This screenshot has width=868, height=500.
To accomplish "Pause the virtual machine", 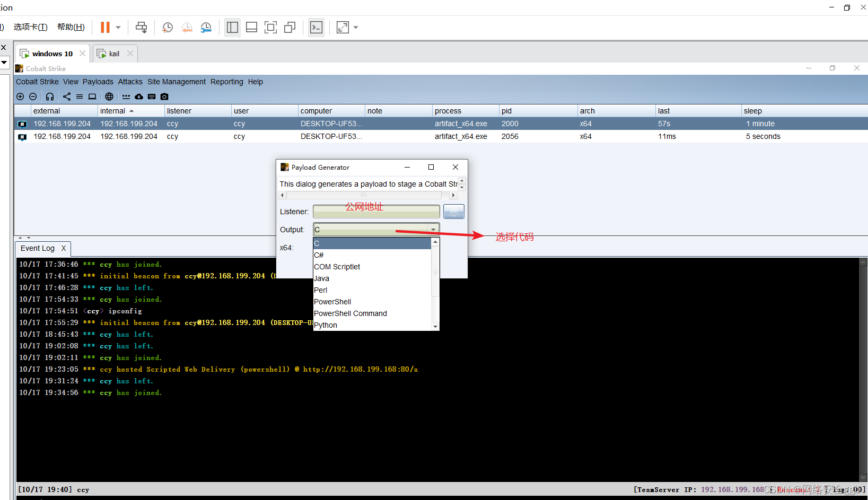I will pyautogui.click(x=105, y=27).
